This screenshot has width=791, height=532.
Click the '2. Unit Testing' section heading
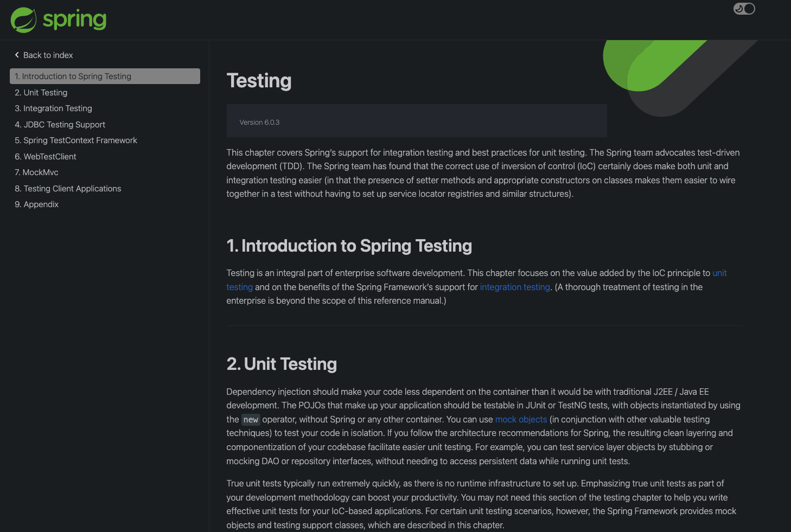(x=282, y=364)
